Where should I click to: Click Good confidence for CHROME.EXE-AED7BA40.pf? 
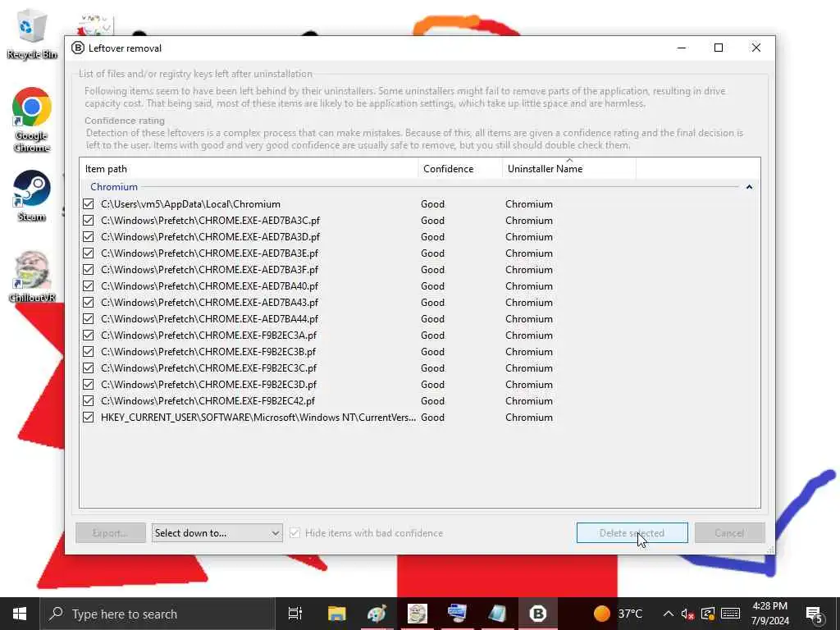click(433, 286)
